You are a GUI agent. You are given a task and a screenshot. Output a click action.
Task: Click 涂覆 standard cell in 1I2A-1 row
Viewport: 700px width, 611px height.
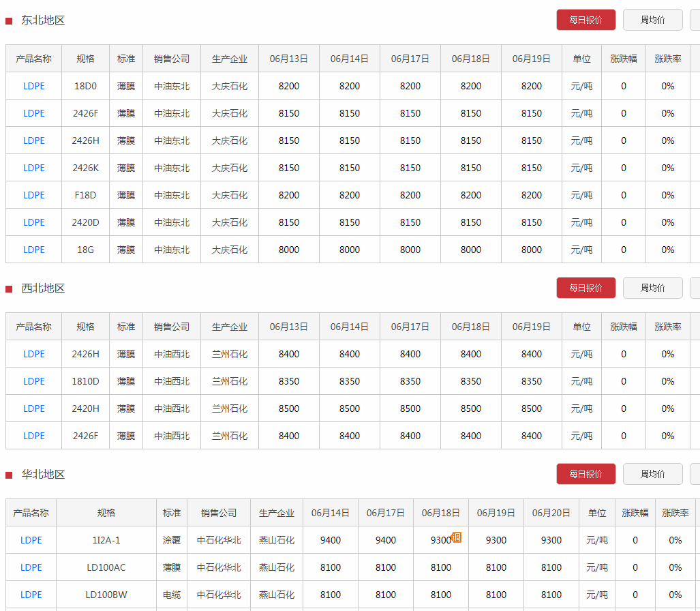(172, 541)
